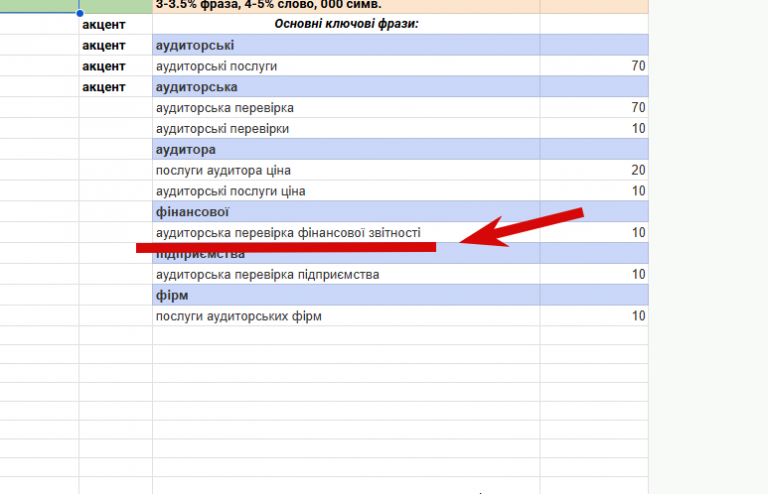Click 'аудиторська перевірка фінансової звітності' cell

coord(346,232)
